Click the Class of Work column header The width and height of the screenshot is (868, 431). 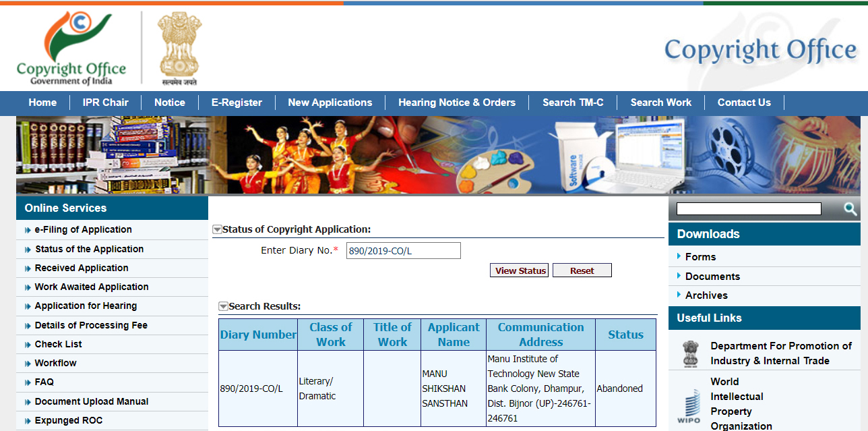331,335
